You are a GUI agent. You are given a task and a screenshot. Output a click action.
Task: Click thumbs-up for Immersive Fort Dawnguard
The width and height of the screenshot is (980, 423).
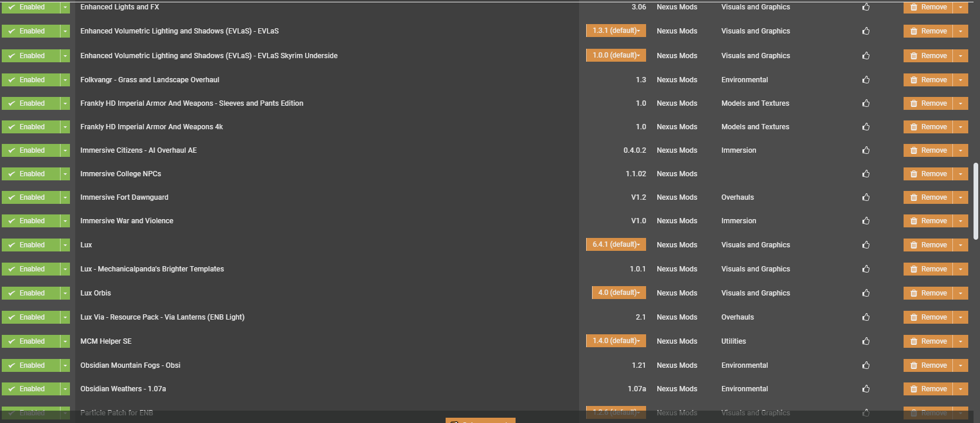point(866,197)
